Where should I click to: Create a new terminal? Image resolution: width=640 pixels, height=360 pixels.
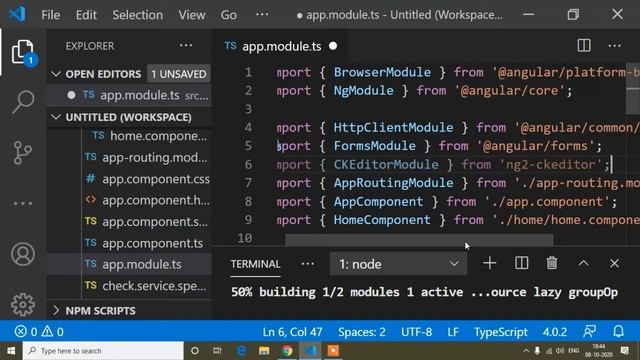(489, 264)
